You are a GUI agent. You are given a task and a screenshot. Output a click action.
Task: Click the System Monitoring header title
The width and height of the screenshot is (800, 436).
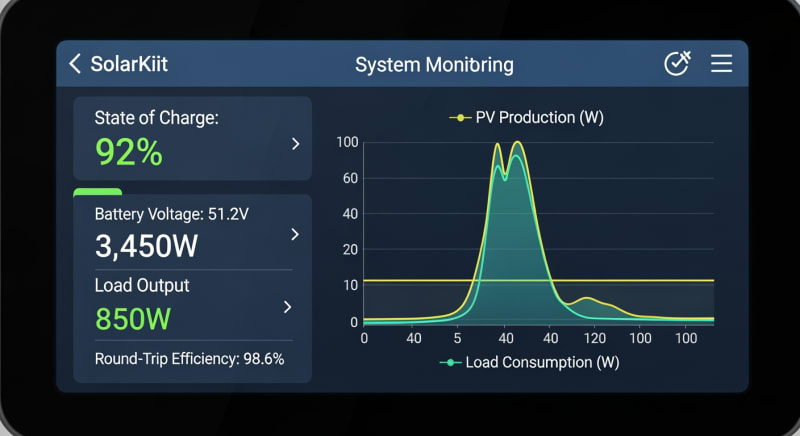click(434, 65)
